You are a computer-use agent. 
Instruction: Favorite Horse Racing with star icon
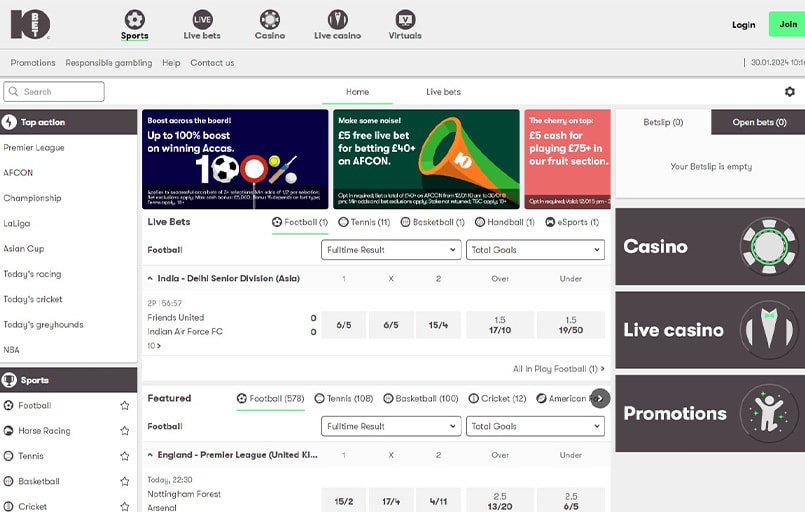124,430
